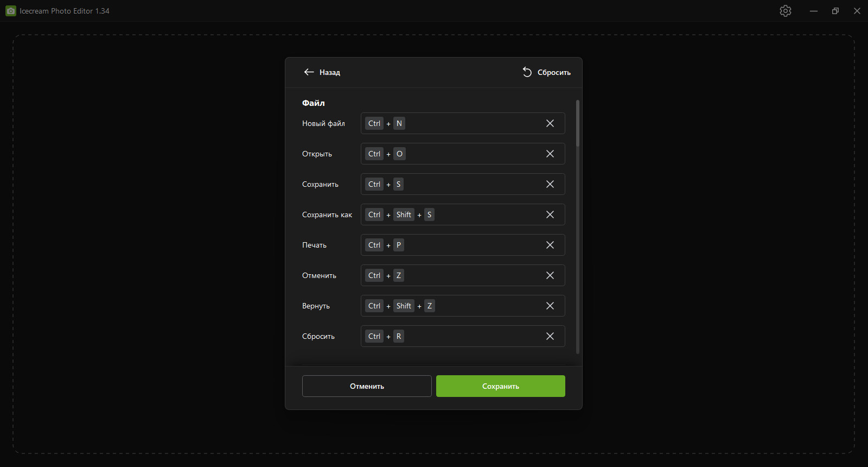868x467 pixels.
Task: Clear the Печать shortcut with X
Action: pos(550,245)
